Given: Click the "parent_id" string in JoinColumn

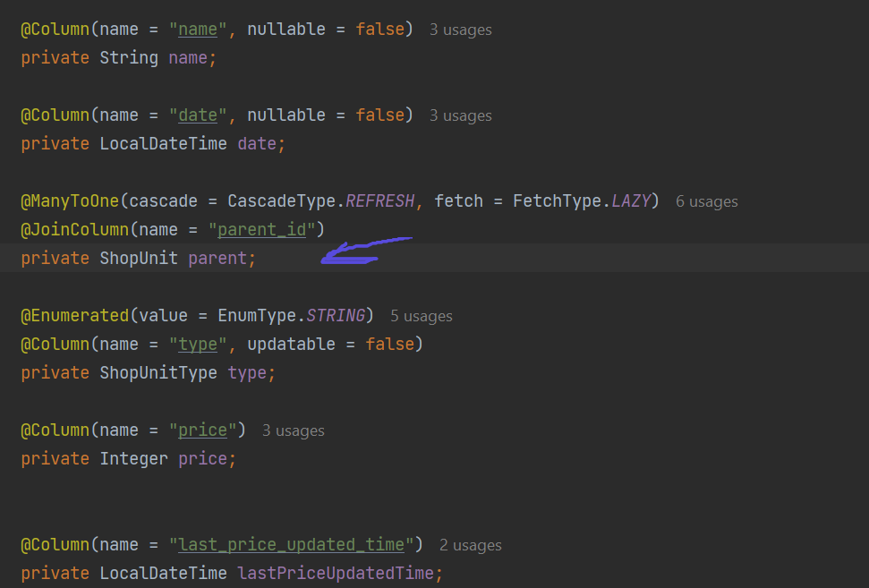Looking at the screenshot, I should (261, 229).
